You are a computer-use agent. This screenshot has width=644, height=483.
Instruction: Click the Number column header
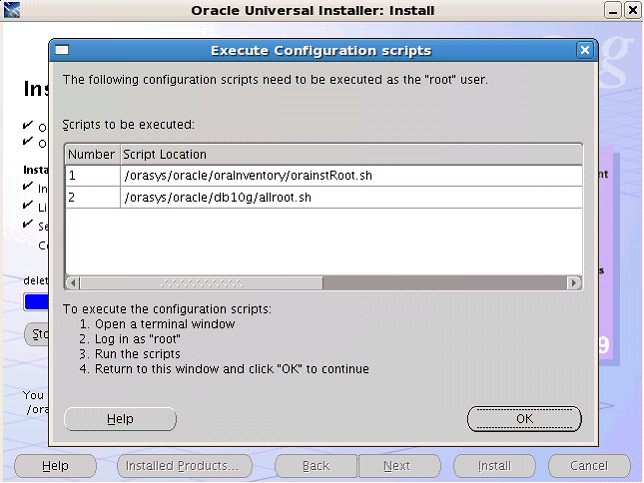pos(92,154)
